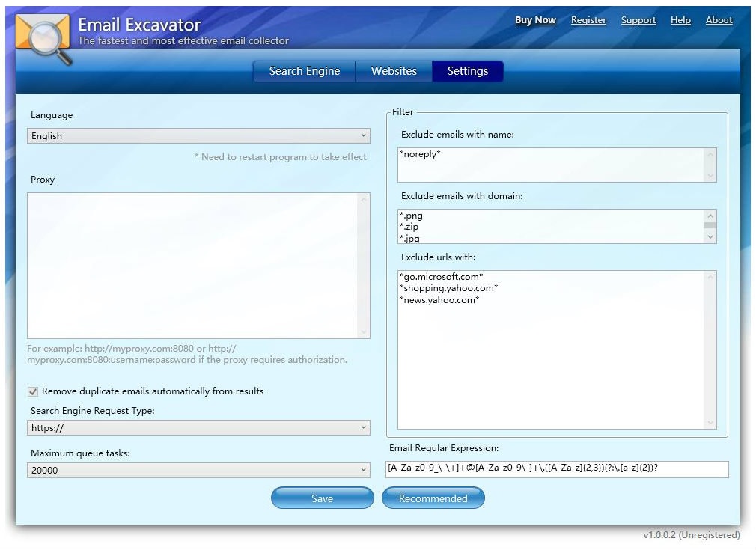Expand the Search Engine Request Type dropdown
The height and width of the screenshot is (550, 756).
(198, 427)
